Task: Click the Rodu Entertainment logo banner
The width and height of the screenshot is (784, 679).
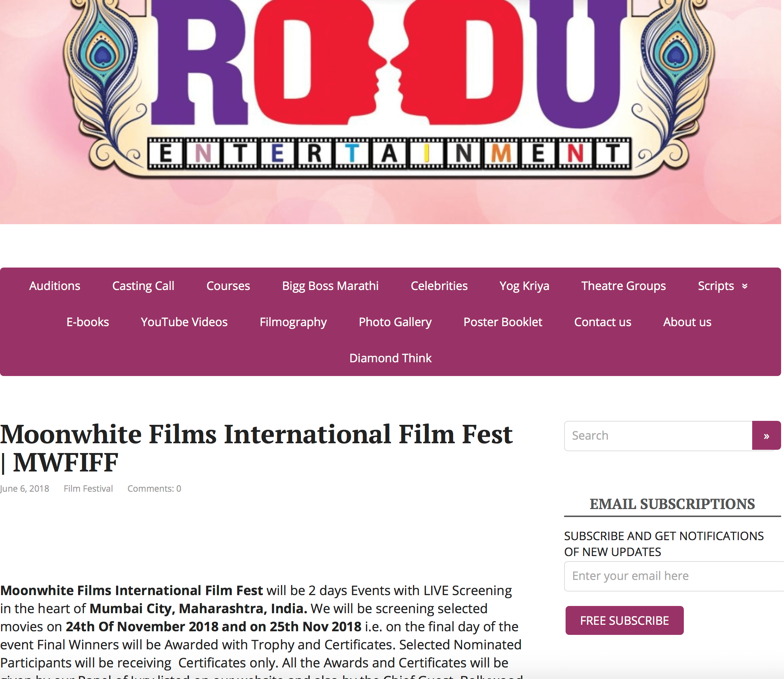Action: point(390,112)
